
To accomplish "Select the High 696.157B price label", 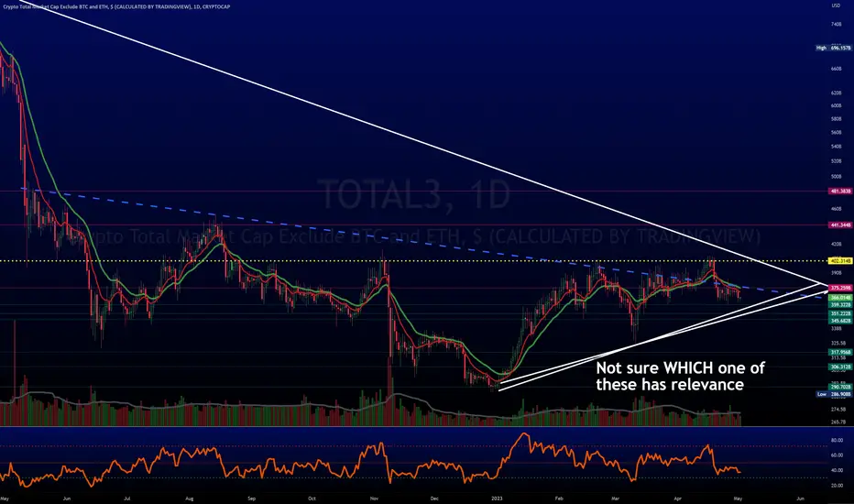I will [833, 48].
